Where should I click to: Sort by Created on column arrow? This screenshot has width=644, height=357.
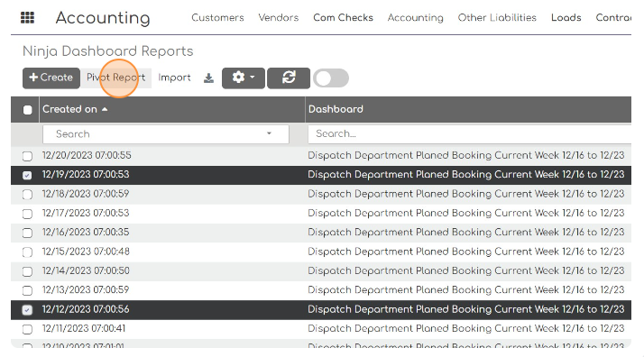(x=105, y=109)
